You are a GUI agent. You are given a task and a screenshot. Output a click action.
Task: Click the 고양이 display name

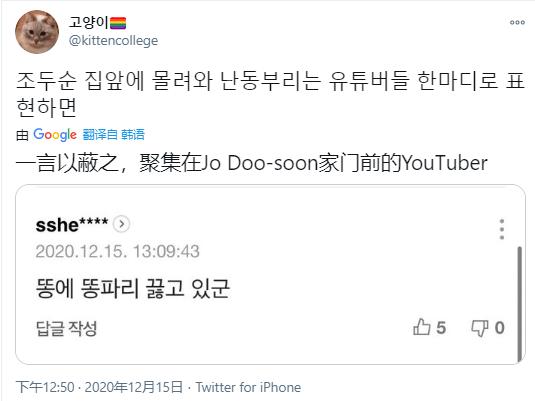pyautogui.click(x=88, y=23)
